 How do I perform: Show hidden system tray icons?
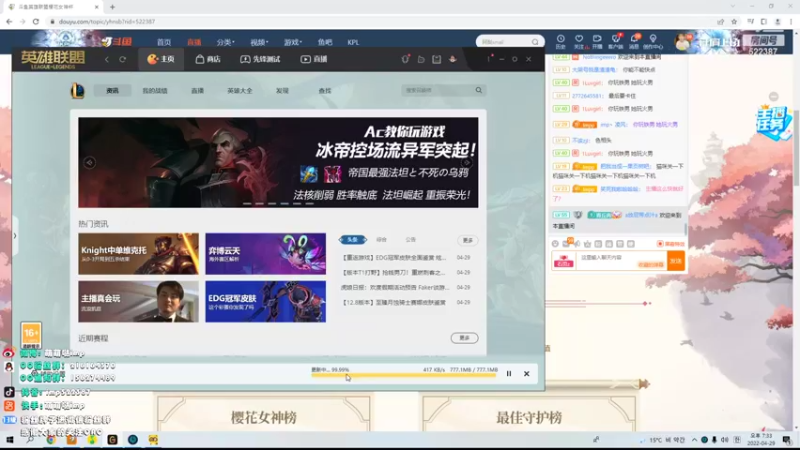coord(694,440)
